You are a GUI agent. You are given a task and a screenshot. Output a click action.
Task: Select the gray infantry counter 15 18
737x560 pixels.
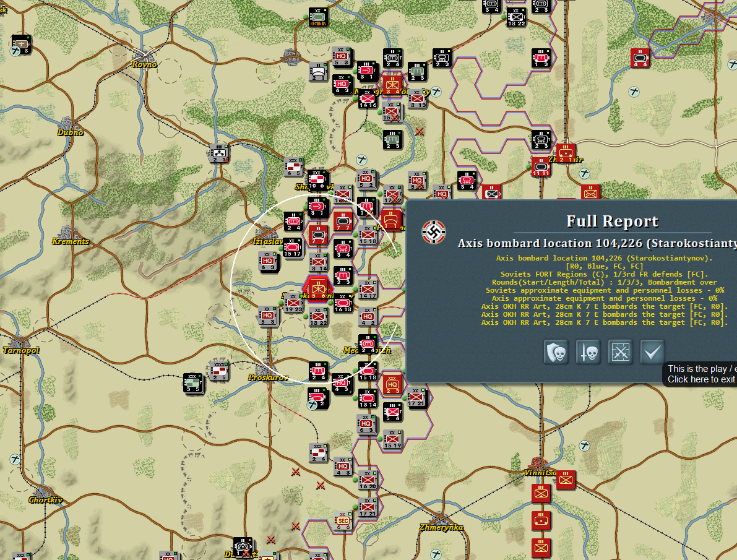tap(368, 235)
